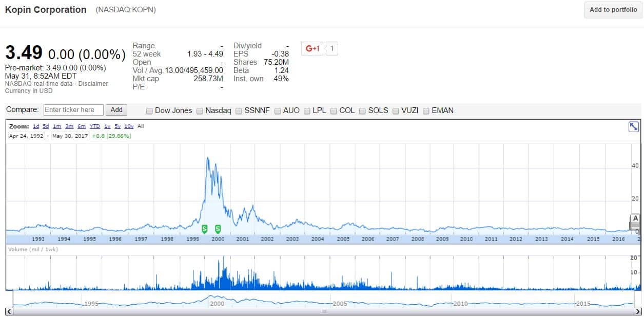Set zoom to YTD
Viewport: 644px width, 317px height.
click(95, 126)
